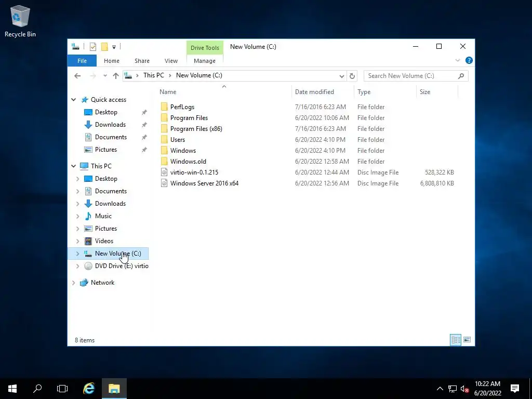
Task: Select the PerfLogs folder icon
Action: pyautogui.click(x=164, y=107)
